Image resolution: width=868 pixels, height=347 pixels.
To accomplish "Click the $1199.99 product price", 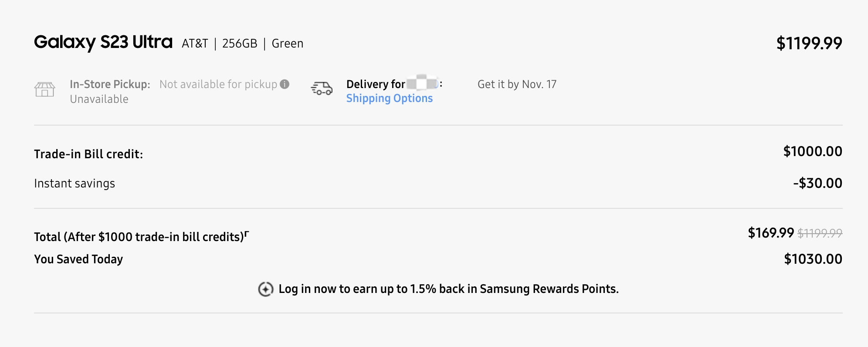I will [809, 43].
